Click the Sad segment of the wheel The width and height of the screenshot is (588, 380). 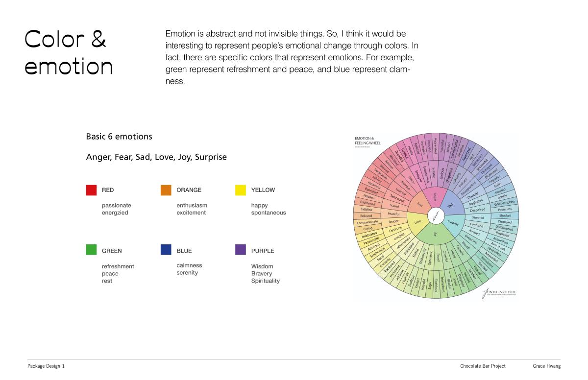[x=451, y=207]
